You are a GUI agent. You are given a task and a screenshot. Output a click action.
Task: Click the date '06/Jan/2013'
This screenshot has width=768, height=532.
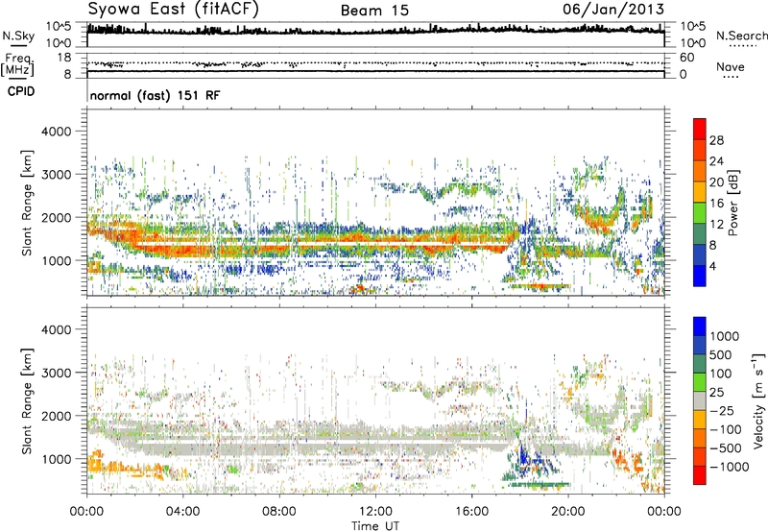613,9
